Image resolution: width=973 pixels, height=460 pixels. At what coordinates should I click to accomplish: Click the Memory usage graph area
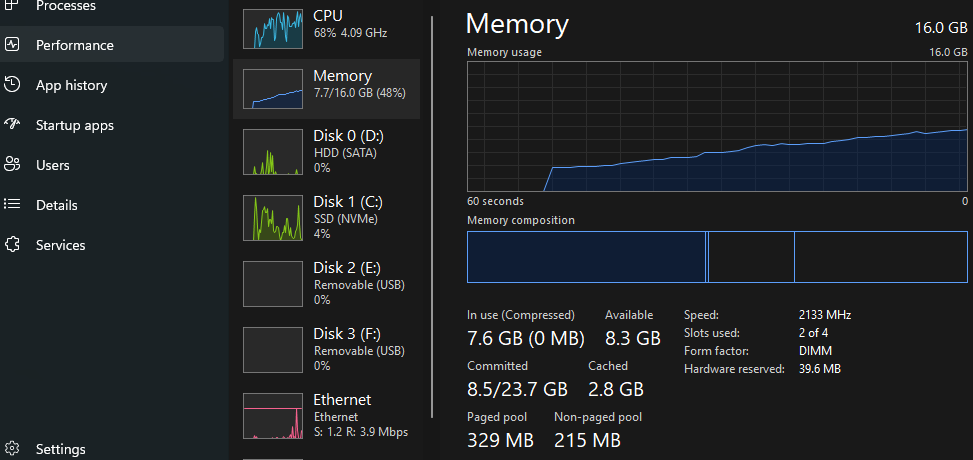point(717,126)
